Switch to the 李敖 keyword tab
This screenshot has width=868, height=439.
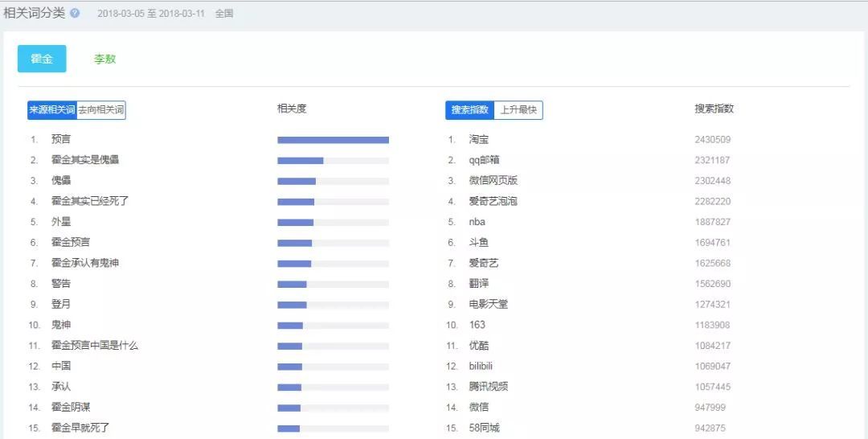point(105,59)
